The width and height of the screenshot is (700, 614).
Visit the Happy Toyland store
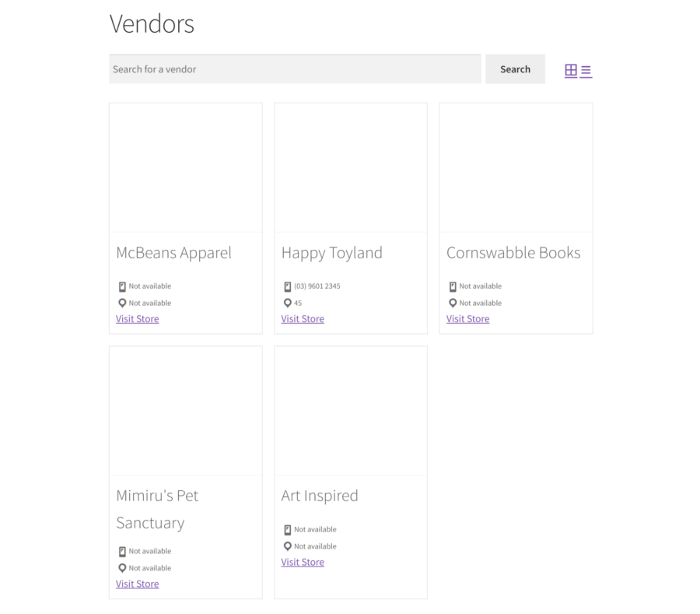click(x=303, y=318)
